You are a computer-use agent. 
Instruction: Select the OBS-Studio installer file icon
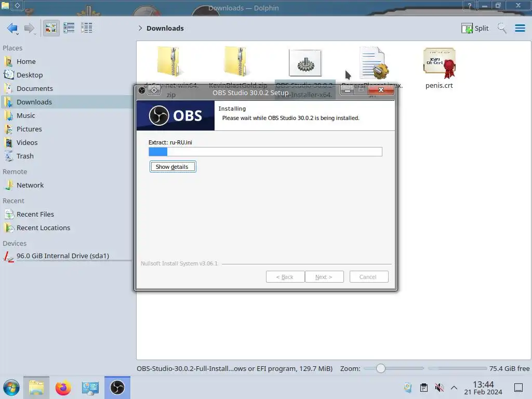pos(305,63)
